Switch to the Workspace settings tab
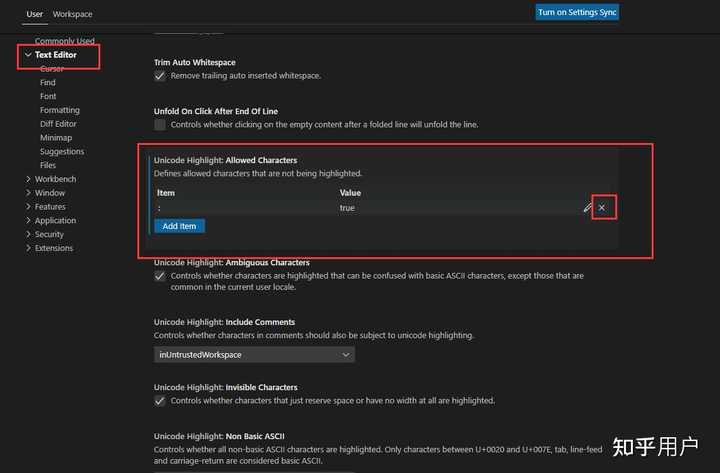 click(x=72, y=14)
